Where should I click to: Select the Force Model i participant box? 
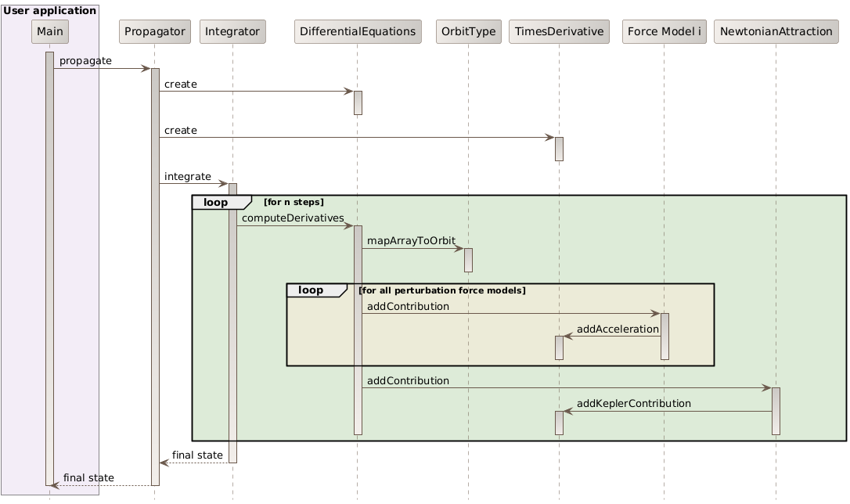click(x=664, y=31)
